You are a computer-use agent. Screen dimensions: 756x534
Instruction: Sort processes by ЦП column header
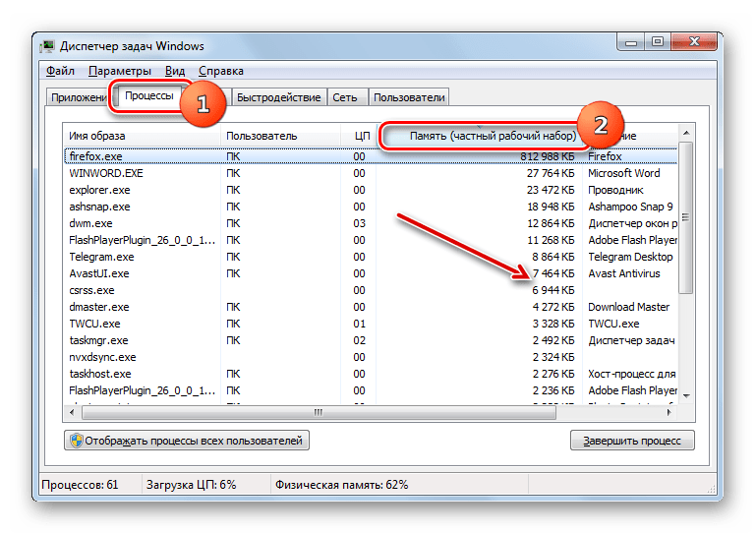click(361, 136)
